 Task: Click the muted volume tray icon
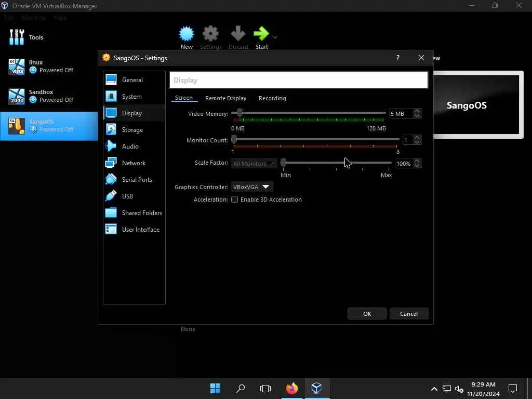[459, 389]
